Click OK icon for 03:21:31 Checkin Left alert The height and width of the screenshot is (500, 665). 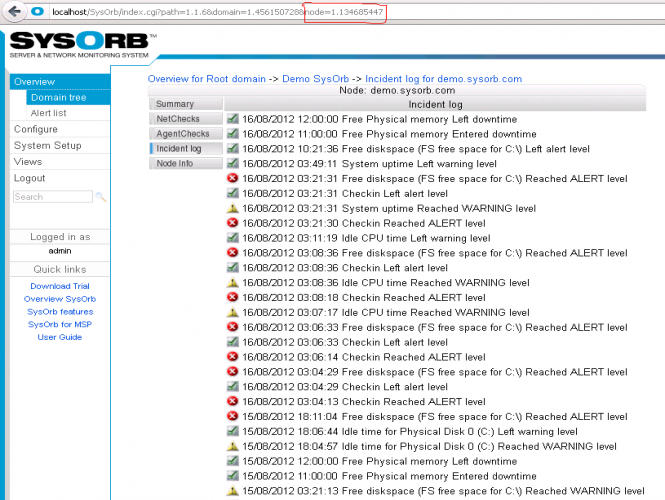point(232,193)
